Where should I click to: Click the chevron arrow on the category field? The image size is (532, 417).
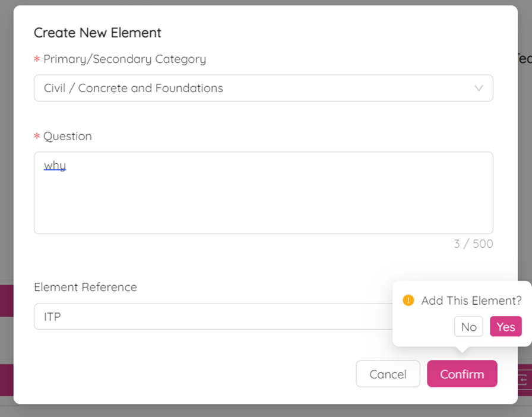pyautogui.click(x=479, y=88)
